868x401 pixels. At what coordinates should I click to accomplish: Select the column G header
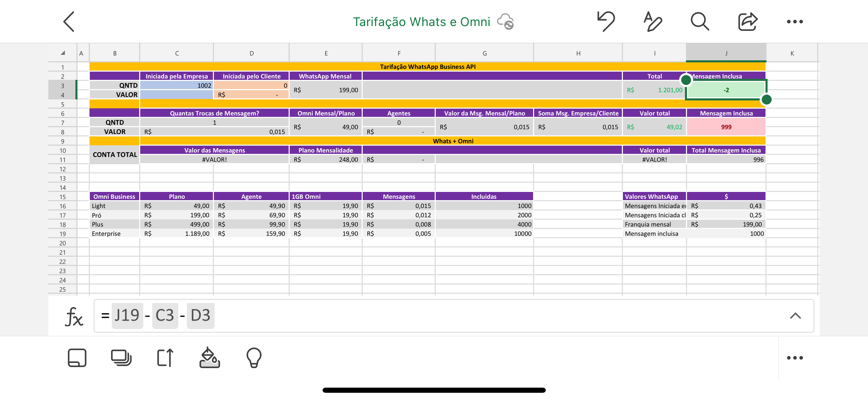pos(484,53)
